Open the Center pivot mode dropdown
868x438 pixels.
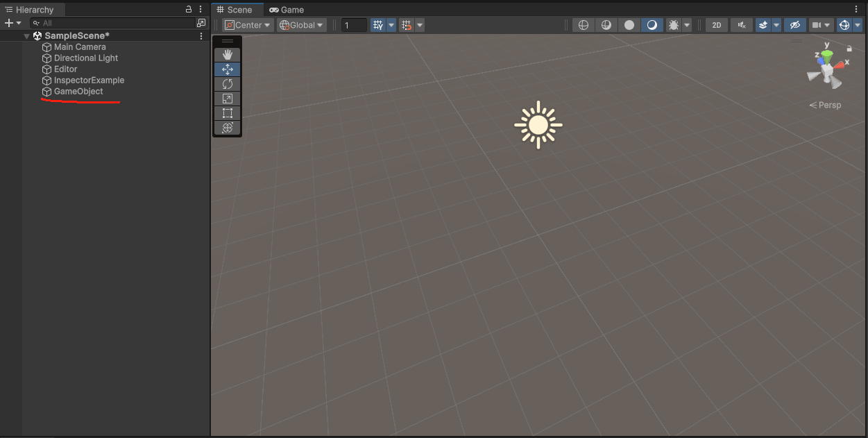[248, 25]
